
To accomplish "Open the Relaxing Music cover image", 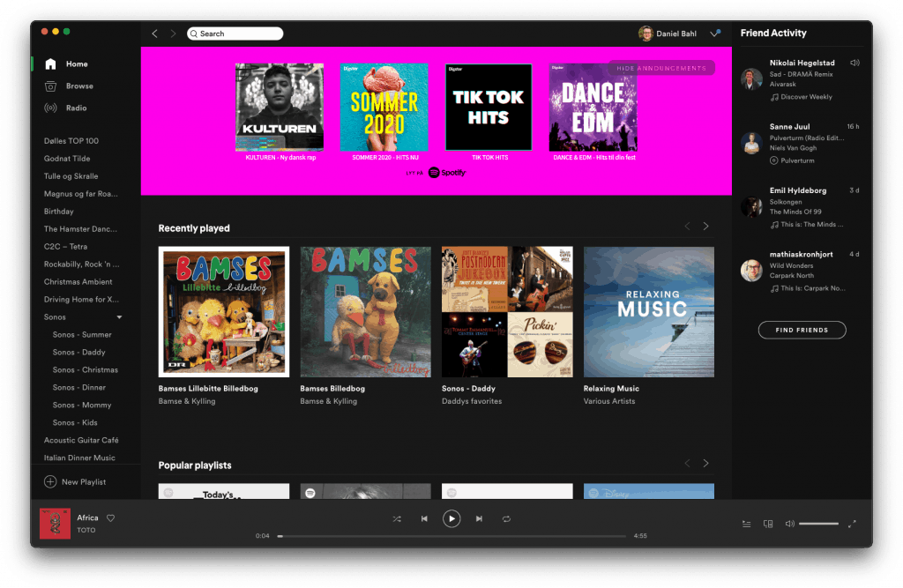I will [648, 312].
